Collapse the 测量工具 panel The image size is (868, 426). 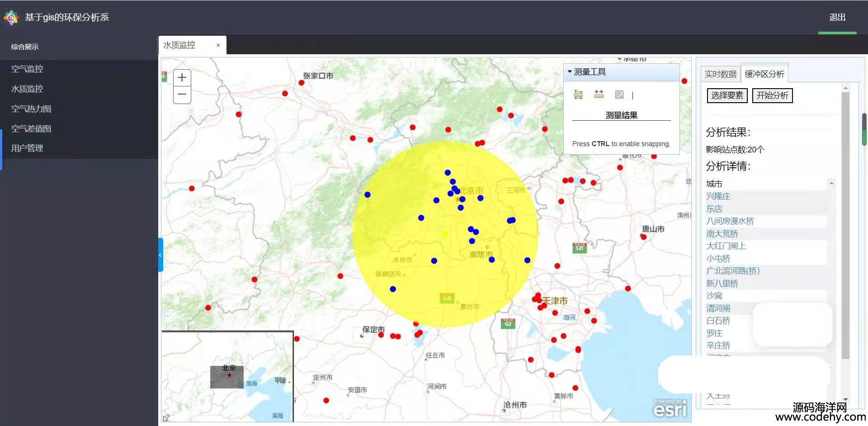(570, 71)
